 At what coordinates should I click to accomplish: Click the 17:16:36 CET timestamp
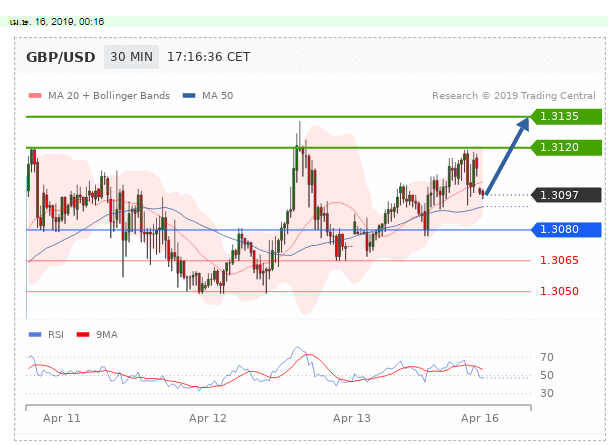pos(209,57)
